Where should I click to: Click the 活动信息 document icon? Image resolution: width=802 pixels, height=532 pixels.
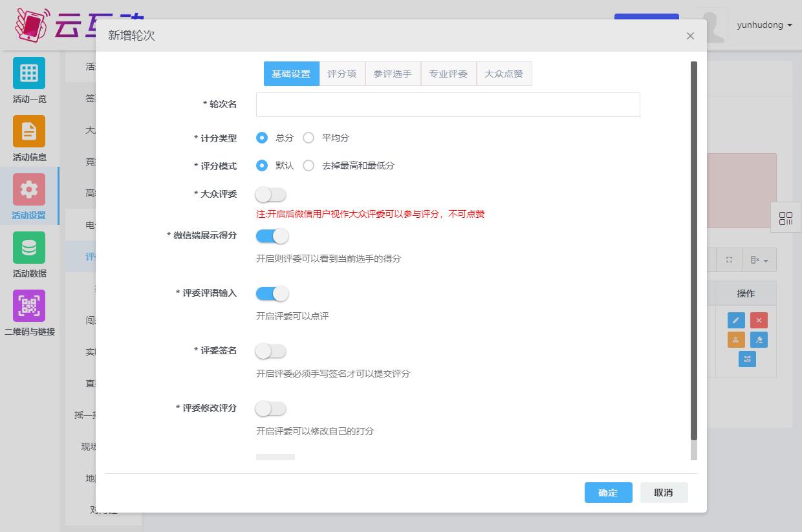pyautogui.click(x=29, y=131)
